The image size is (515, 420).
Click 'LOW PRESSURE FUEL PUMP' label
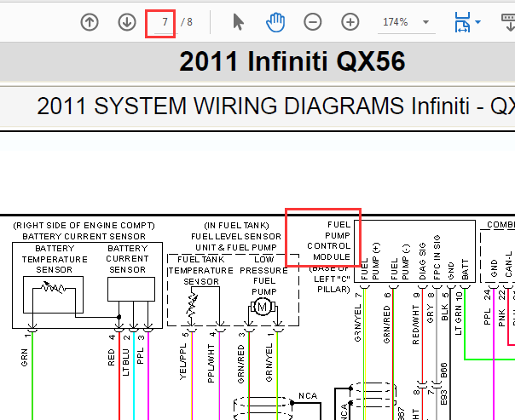(x=264, y=276)
